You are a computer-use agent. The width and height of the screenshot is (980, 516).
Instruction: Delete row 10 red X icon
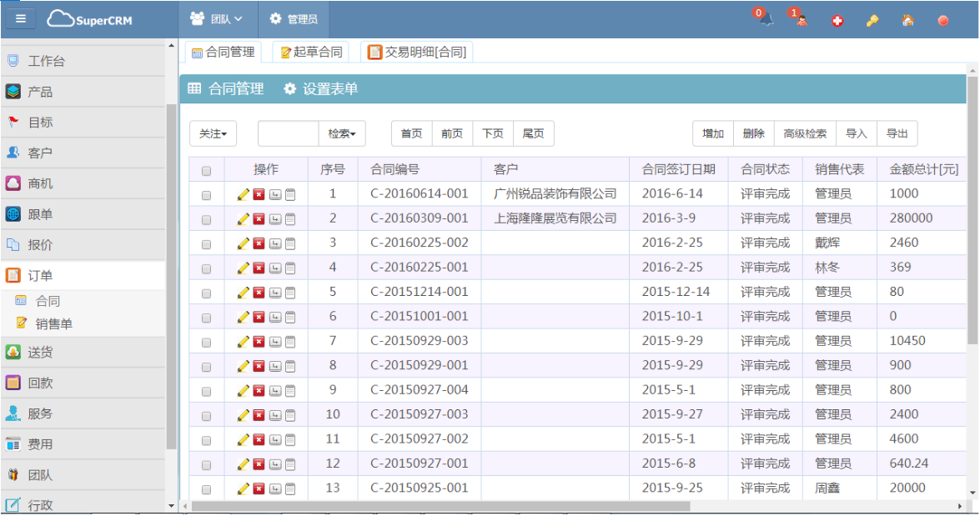point(259,415)
